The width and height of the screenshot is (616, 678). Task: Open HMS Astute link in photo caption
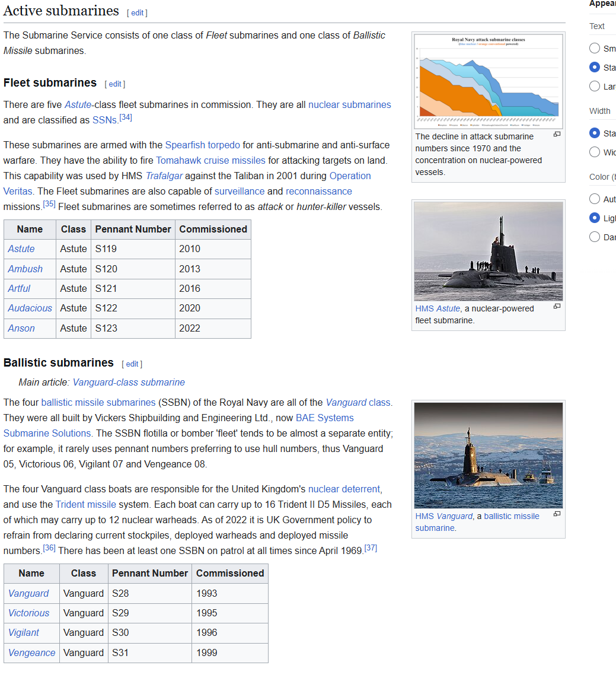pyautogui.click(x=438, y=308)
